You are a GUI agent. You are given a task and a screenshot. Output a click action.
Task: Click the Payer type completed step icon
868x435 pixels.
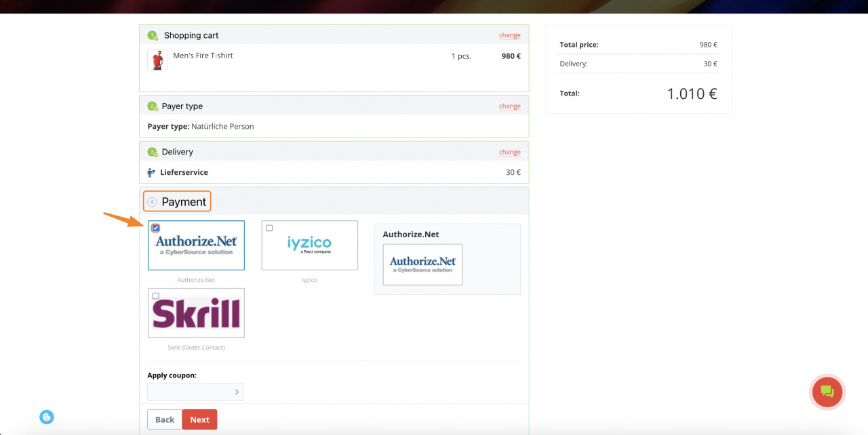point(152,106)
